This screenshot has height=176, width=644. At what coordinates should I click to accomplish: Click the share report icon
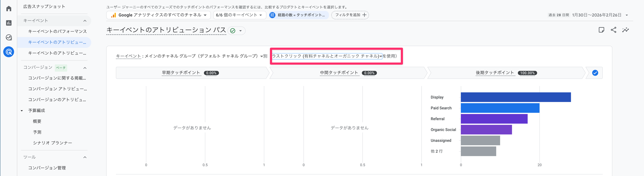(613, 30)
